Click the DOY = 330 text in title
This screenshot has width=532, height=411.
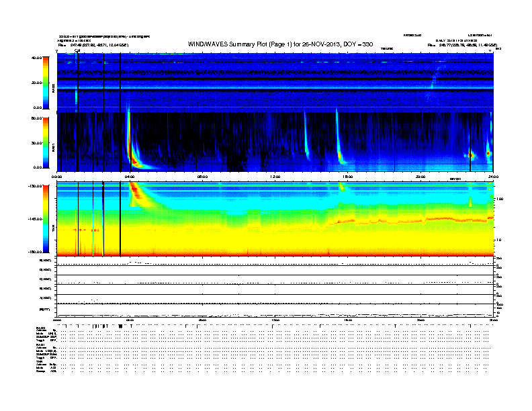(358, 44)
